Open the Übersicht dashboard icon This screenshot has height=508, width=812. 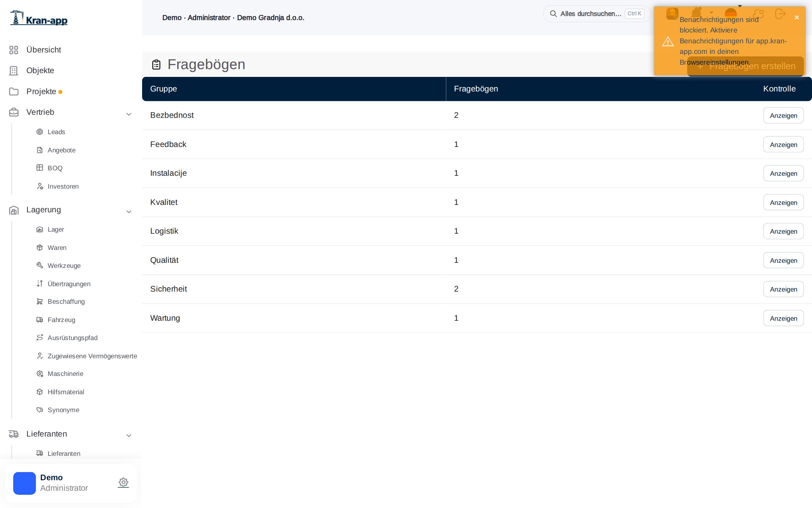[14, 50]
